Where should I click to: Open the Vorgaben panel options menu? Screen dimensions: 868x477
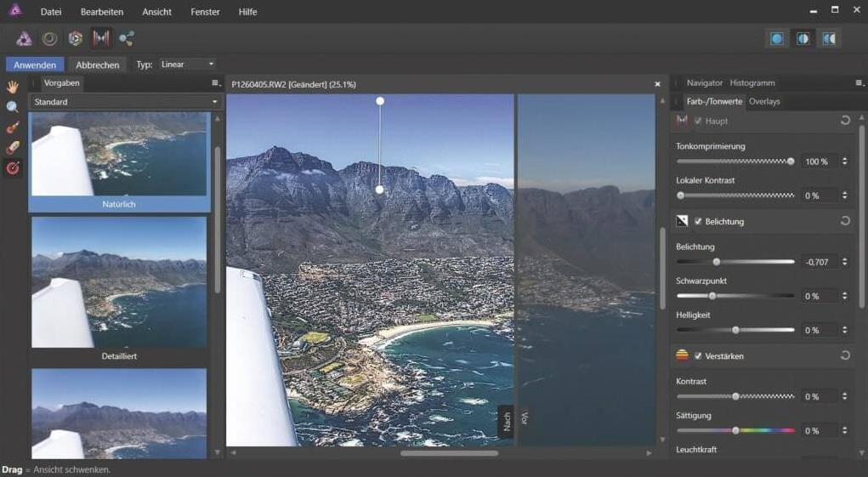pyautogui.click(x=216, y=83)
